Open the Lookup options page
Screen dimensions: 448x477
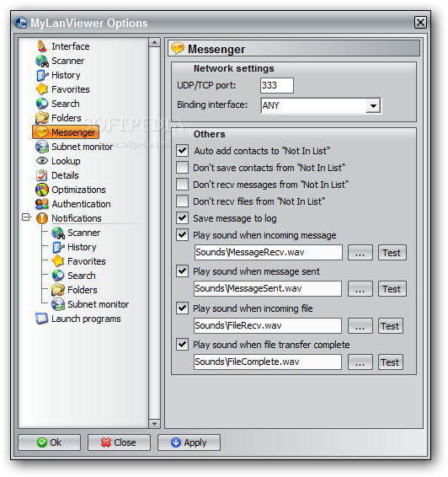pos(66,161)
